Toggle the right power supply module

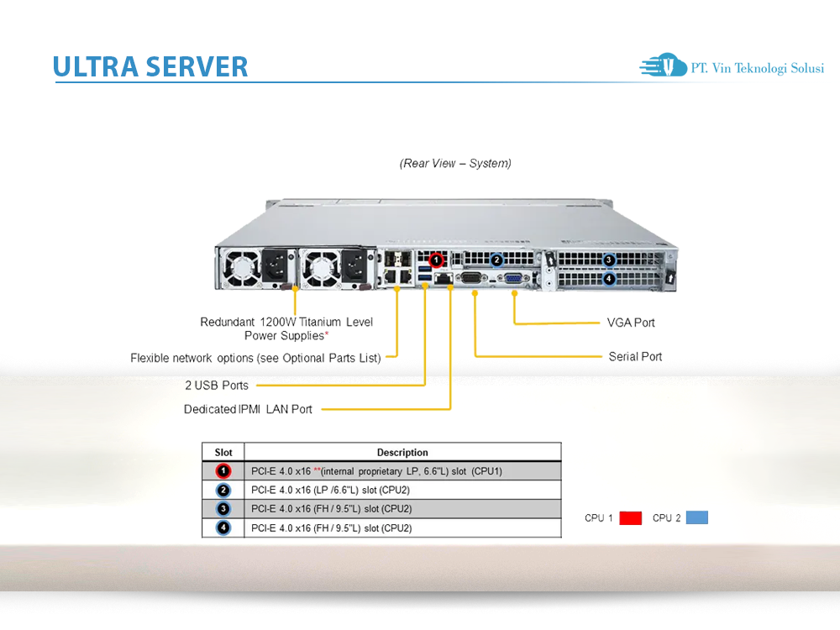pos(336,267)
